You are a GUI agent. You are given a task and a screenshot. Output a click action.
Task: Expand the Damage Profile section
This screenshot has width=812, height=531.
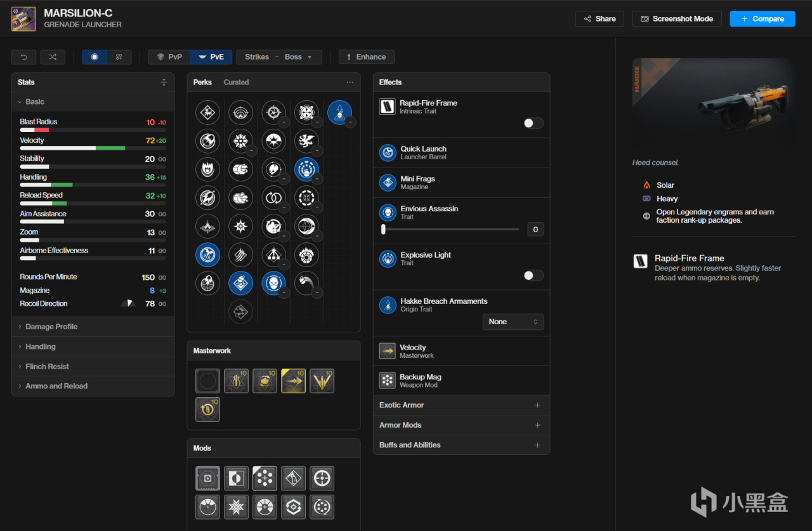(93, 327)
